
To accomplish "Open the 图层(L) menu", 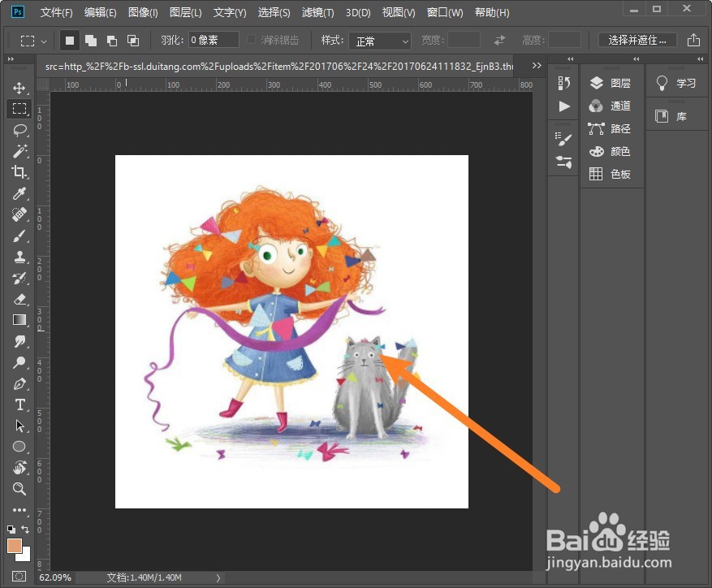I will (185, 13).
